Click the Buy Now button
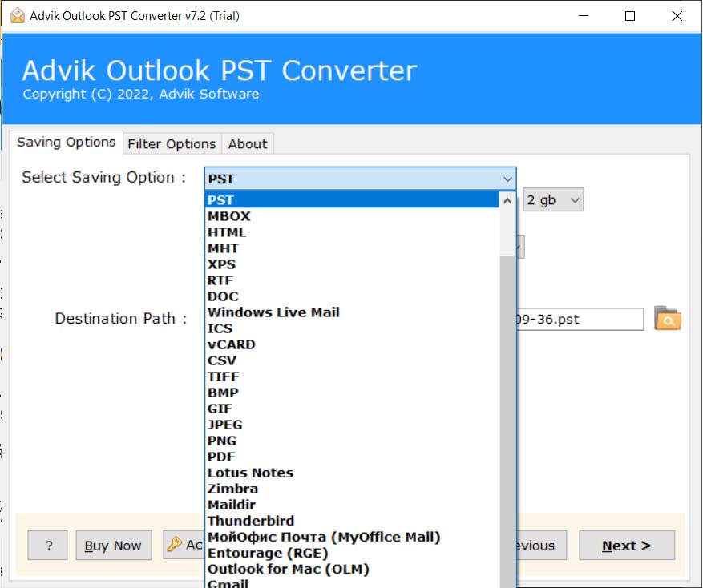 (114, 546)
